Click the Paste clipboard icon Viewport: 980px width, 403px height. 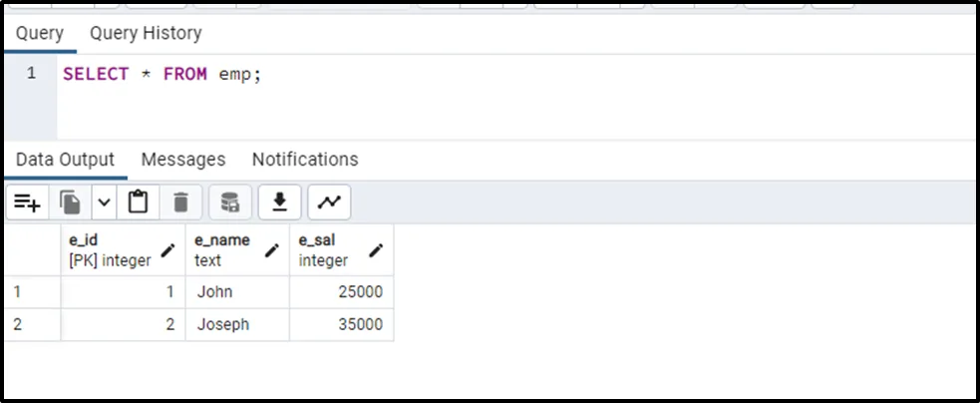[139, 202]
